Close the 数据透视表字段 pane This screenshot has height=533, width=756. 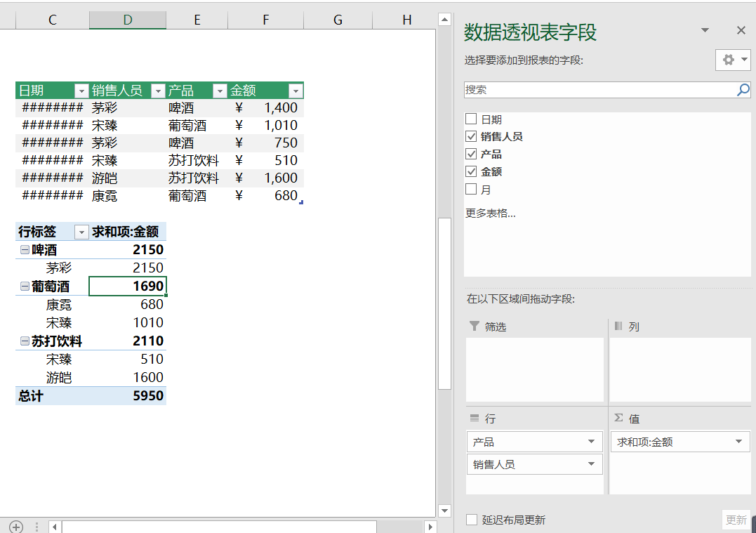[x=741, y=30]
